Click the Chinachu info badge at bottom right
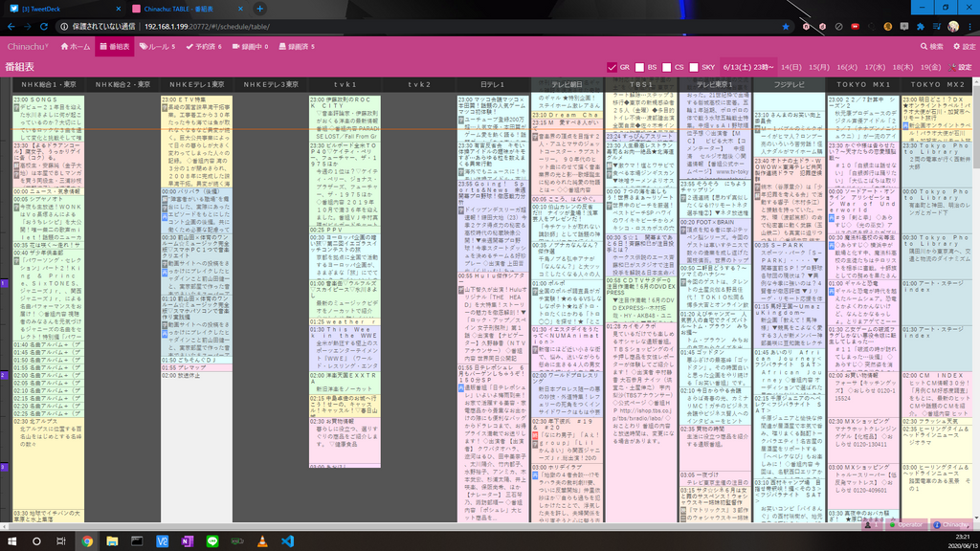980x551 pixels. (x=950, y=525)
